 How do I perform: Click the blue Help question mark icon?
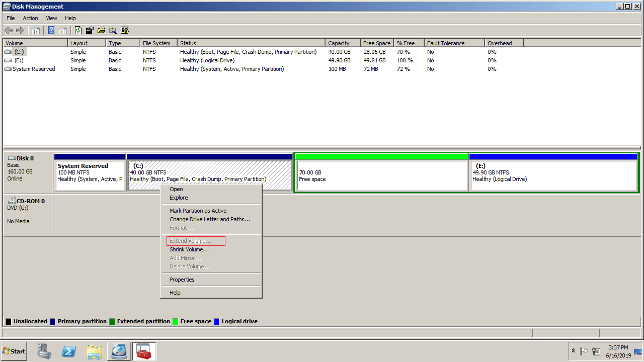51,30
